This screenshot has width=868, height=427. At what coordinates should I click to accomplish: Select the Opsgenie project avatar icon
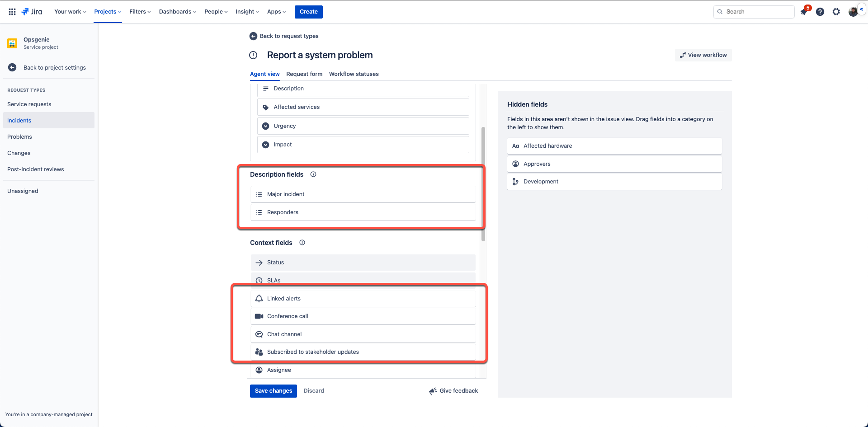pyautogui.click(x=12, y=43)
